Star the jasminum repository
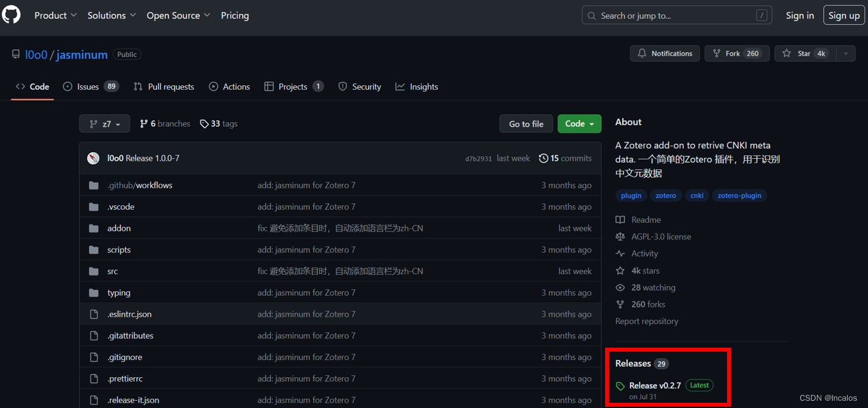This screenshot has height=408, width=868. pos(804,54)
